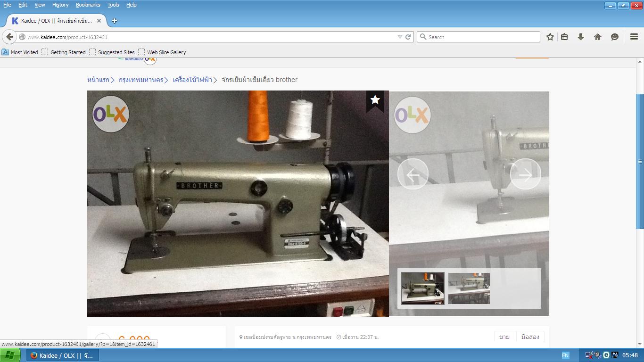Go to กรุงเทพมหานคร breadcrumb link
Viewport: 644px width, 362px height.
coord(141,80)
